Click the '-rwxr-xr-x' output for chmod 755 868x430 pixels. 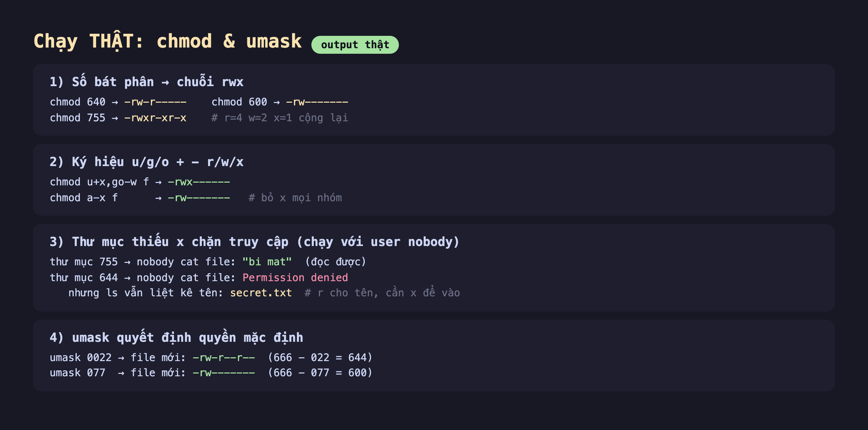click(x=155, y=118)
